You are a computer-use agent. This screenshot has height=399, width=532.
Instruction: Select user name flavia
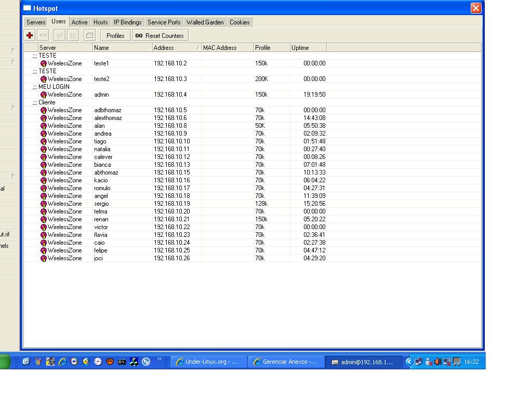(x=100, y=235)
